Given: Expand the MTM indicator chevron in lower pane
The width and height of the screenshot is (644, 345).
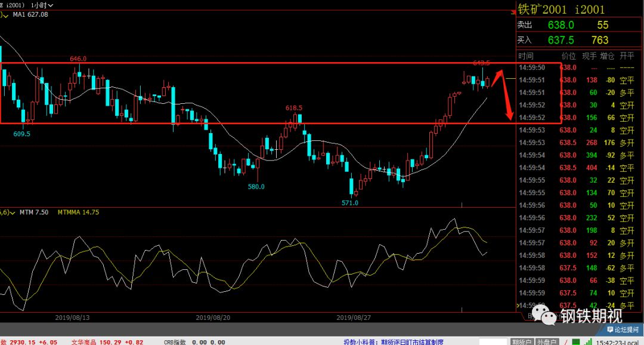Looking at the screenshot, I should point(13,212).
